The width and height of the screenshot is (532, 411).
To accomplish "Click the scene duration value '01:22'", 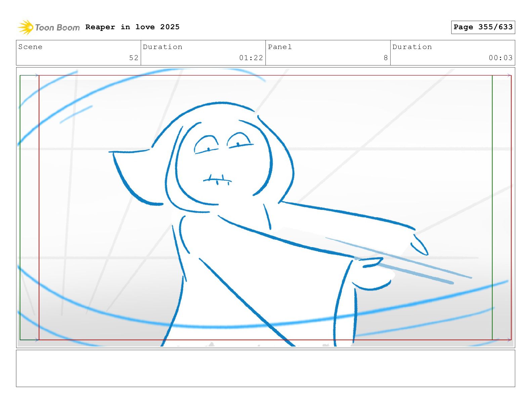I will tap(251, 58).
